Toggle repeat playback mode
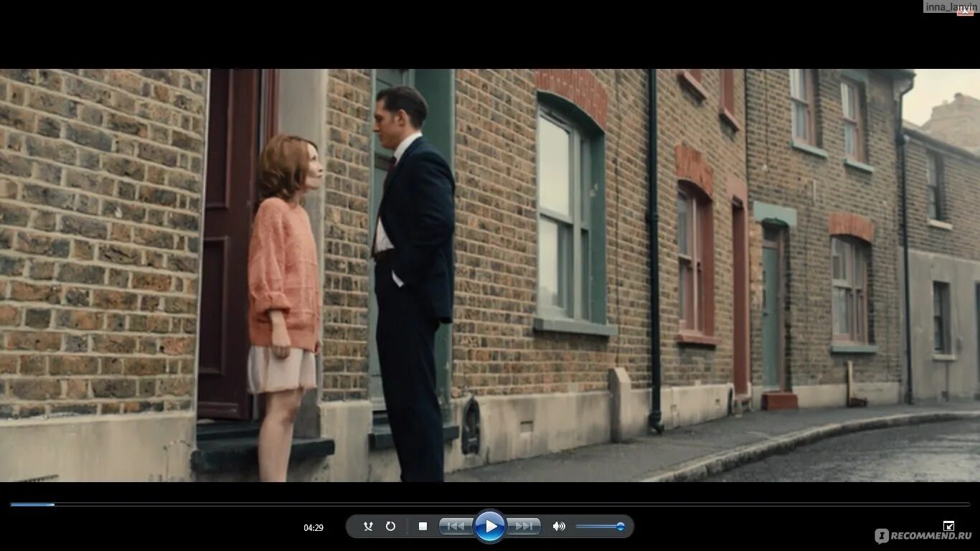 click(x=390, y=526)
